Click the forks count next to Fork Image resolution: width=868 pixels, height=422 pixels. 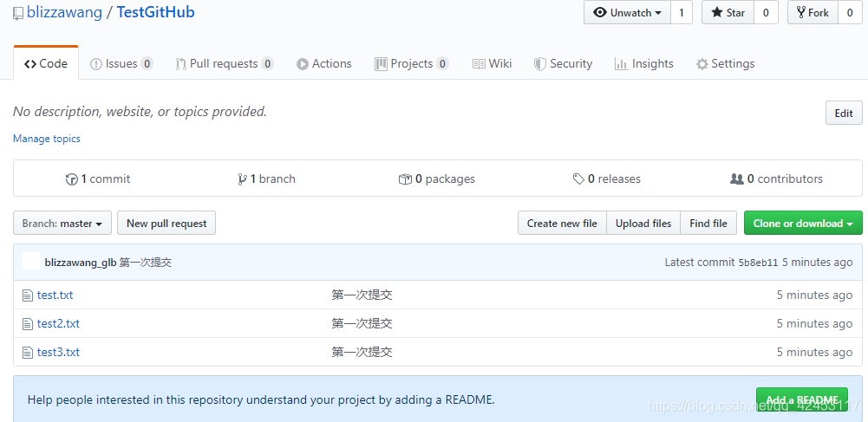pyautogui.click(x=850, y=12)
